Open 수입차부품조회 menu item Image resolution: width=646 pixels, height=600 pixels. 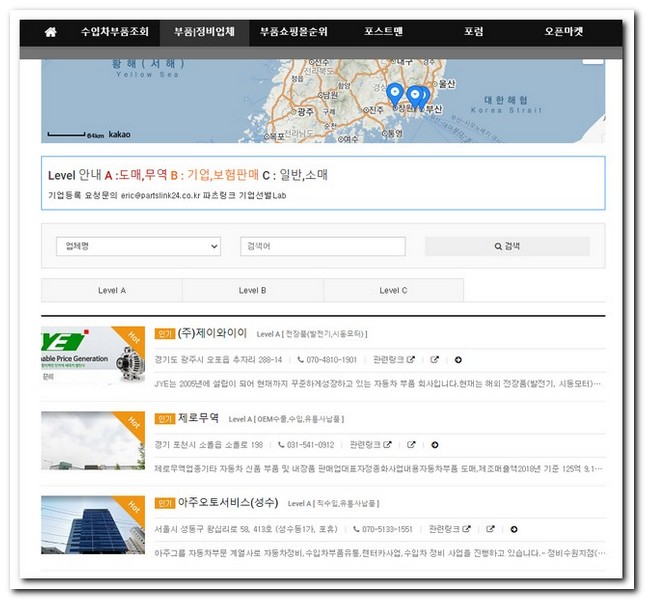115,32
